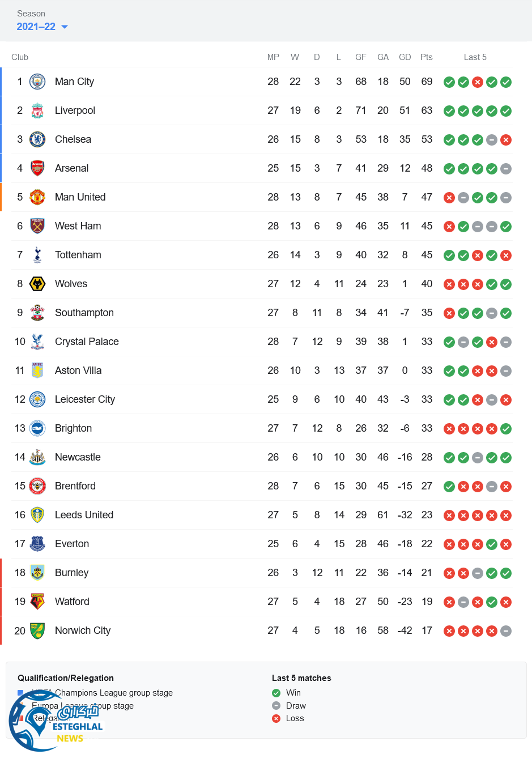Click the Norwich City club crest
Screen dimensions: 532x767
(37, 630)
